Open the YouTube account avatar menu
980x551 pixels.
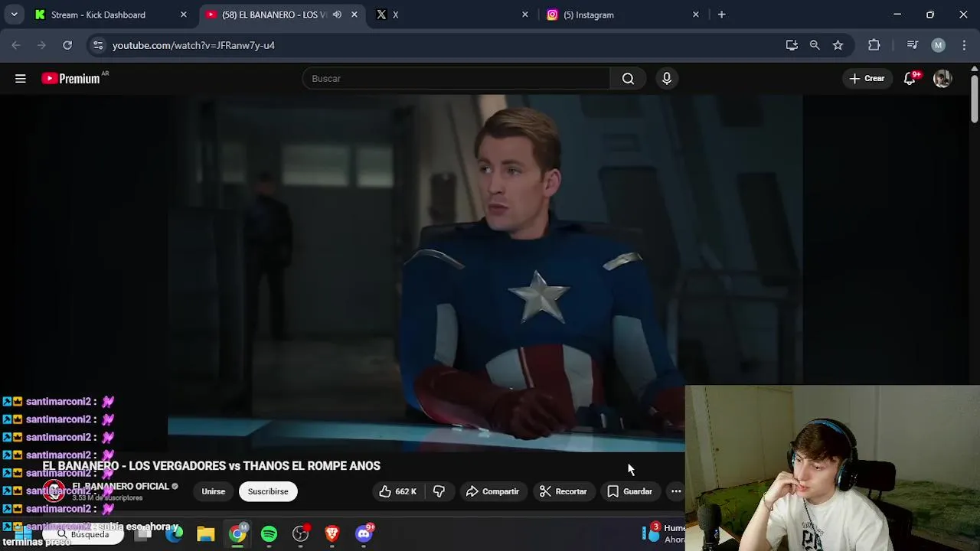[942, 78]
